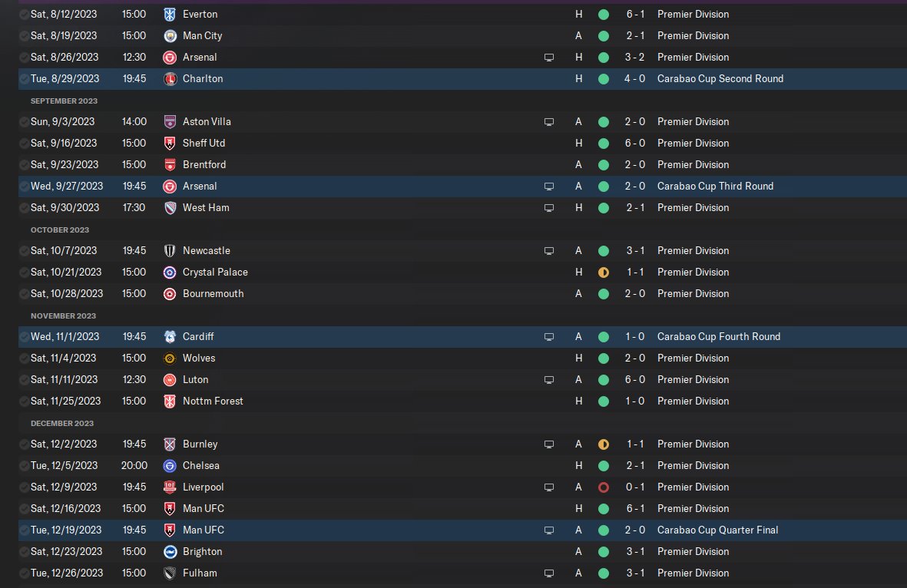Open the 2 - 0 score against Wolves
This screenshot has height=588, width=907.
634,358
